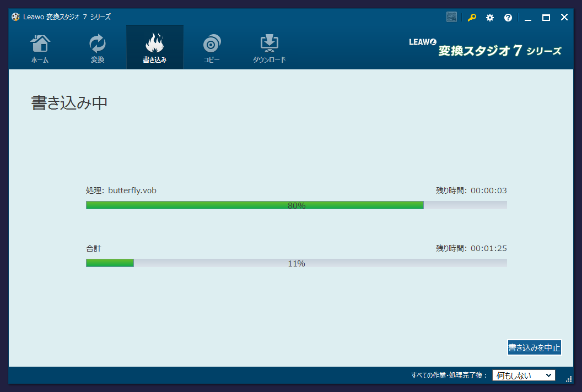Close the Leawo application window
This screenshot has height=392, width=582.
coord(564,18)
